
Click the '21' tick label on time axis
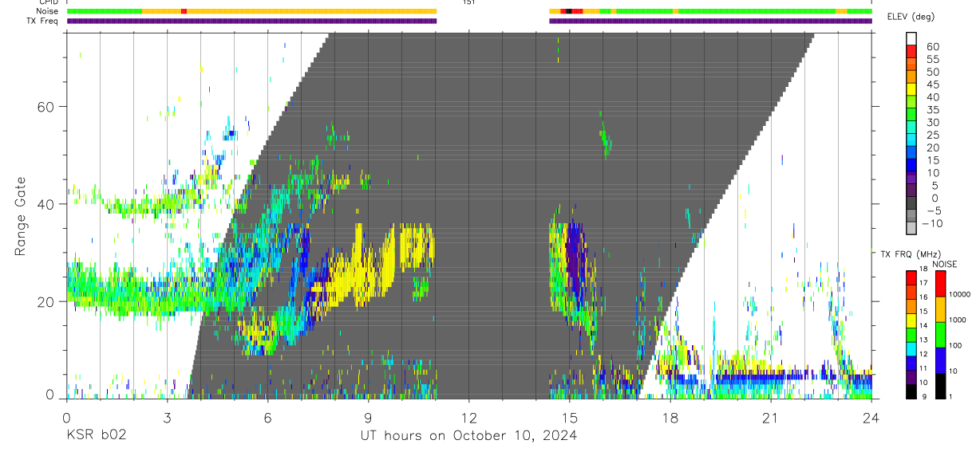point(771,417)
